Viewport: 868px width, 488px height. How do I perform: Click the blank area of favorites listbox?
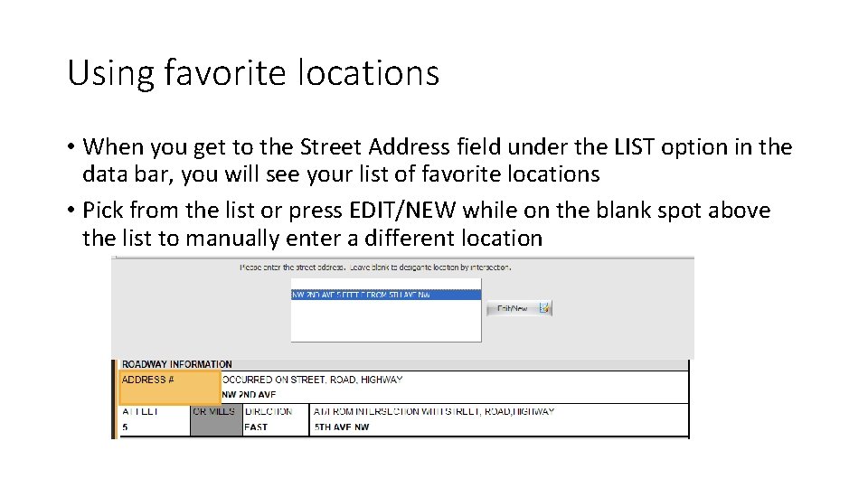(386, 320)
